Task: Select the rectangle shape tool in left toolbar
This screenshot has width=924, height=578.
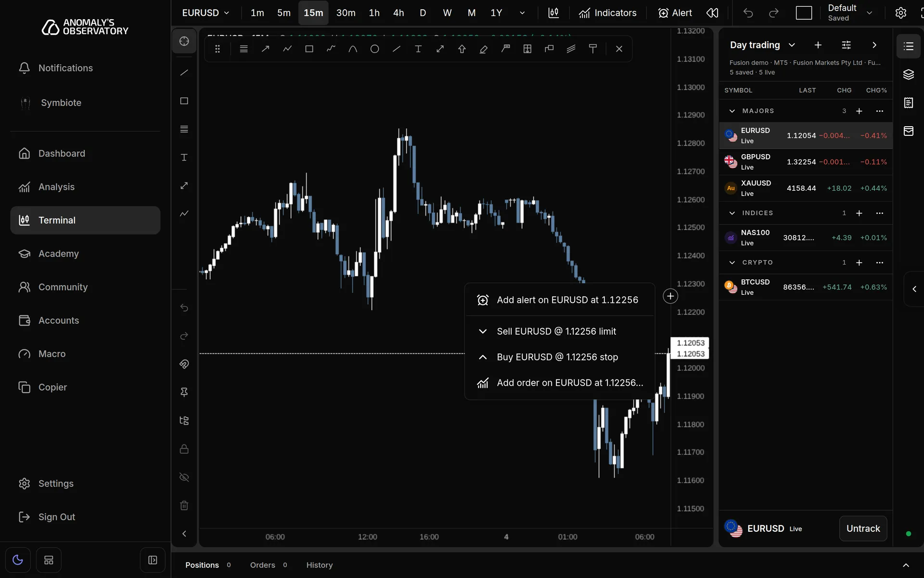Action: [184, 101]
